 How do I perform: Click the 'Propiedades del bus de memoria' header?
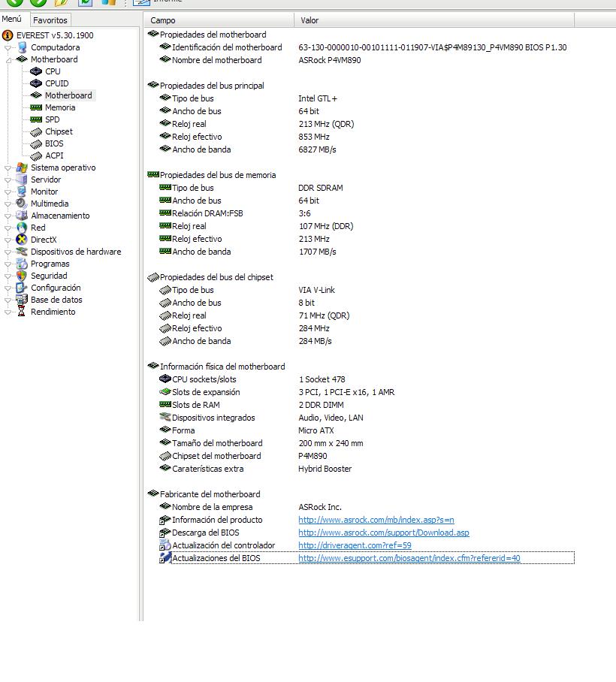(218, 175)
